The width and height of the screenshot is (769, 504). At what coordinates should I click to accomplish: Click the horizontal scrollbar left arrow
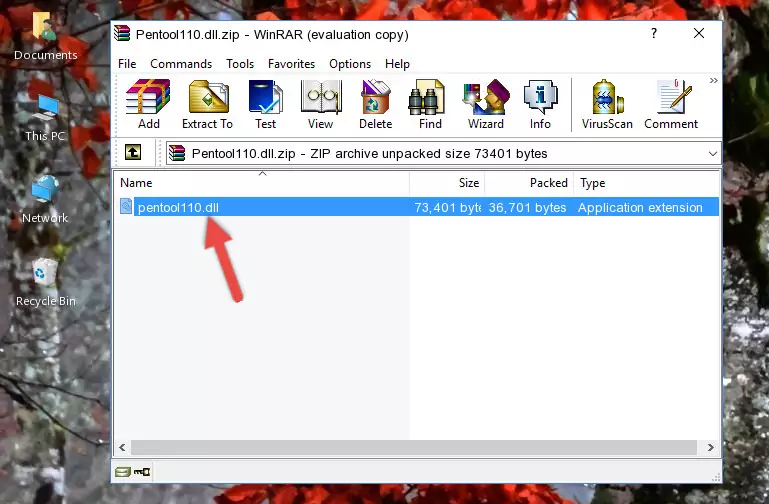click(x=122, y=447)
